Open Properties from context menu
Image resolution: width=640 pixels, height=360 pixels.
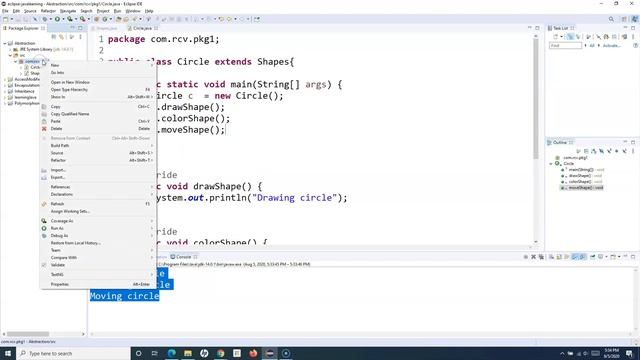(98, 284)
